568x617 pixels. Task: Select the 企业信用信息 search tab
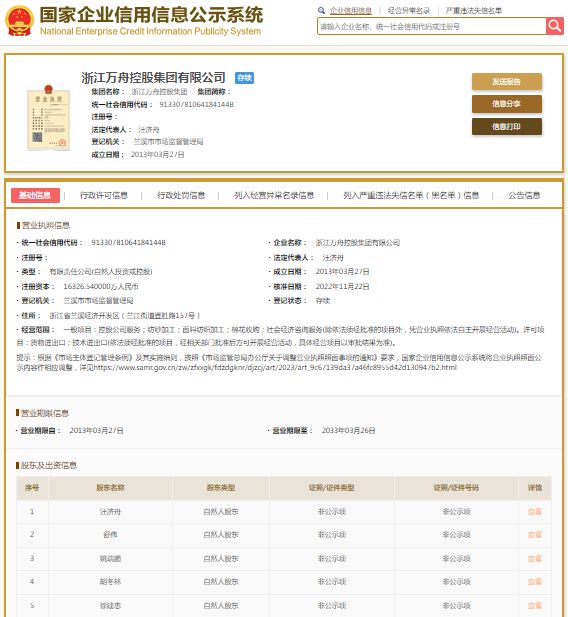pos(350,11)
